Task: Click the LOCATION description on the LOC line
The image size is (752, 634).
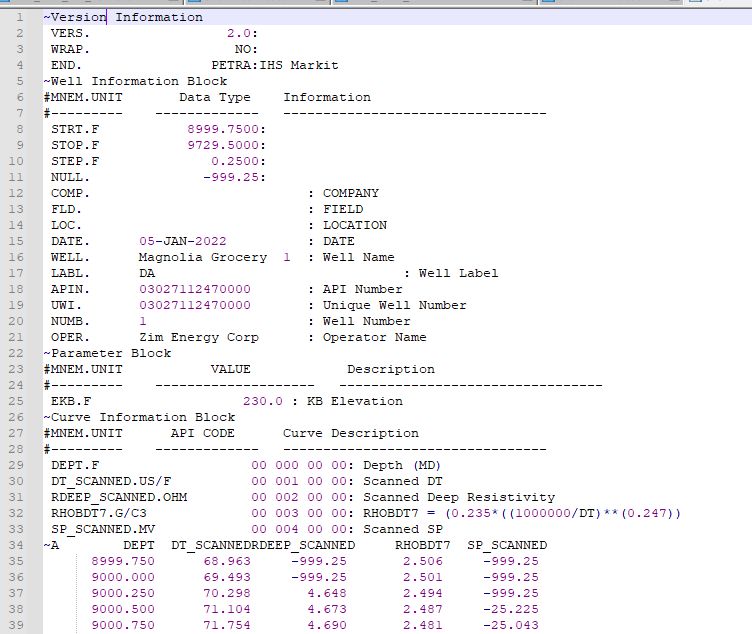Action: pyautogui.click(x=355, y=225)
